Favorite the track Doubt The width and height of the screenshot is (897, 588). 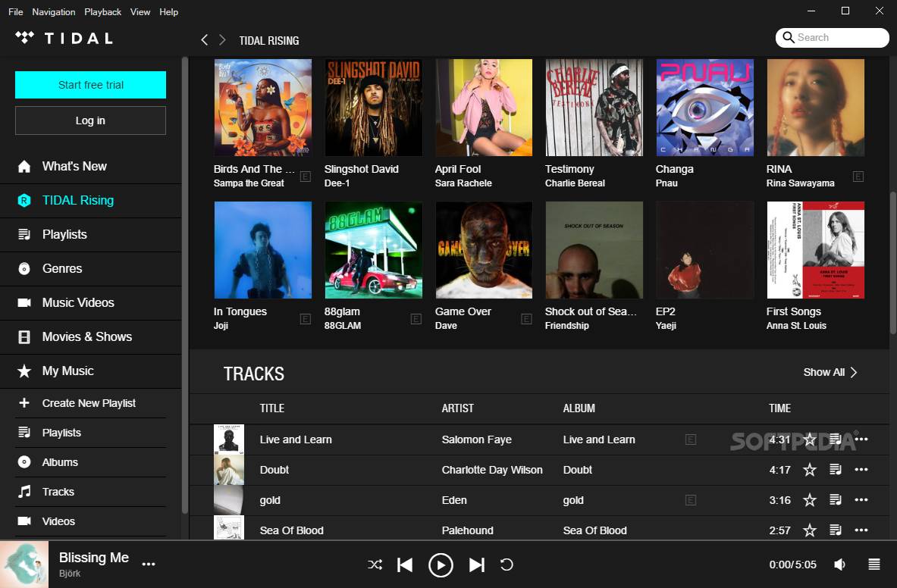click(810, 470)
